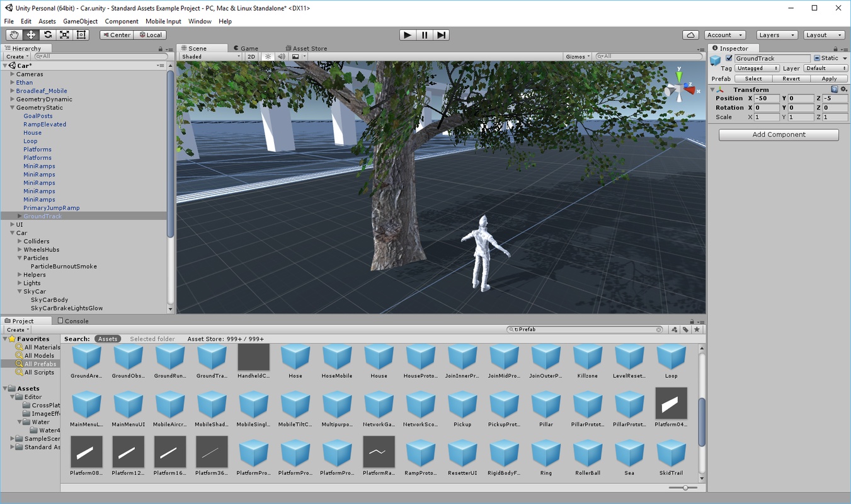Viewport: 851px width, 504px height.
Task: Select the Hand tool in toolbar
Action: 14,35
